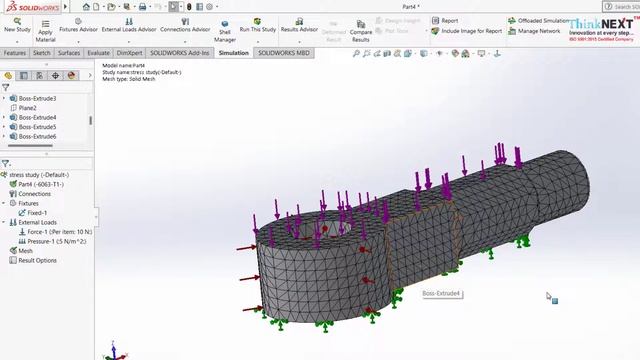
Task: Click Manage Network
Action: click(534, 31)
